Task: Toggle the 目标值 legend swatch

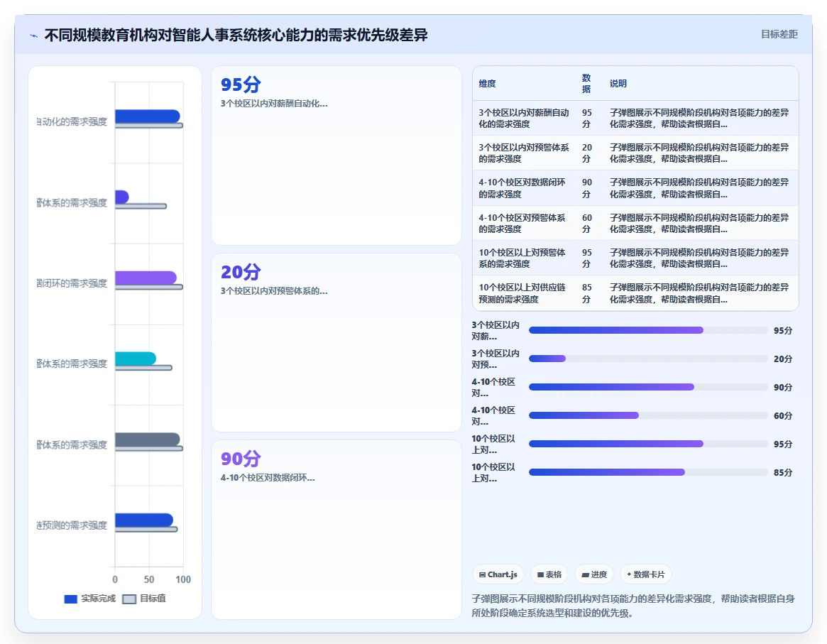Action: (129, 599)
